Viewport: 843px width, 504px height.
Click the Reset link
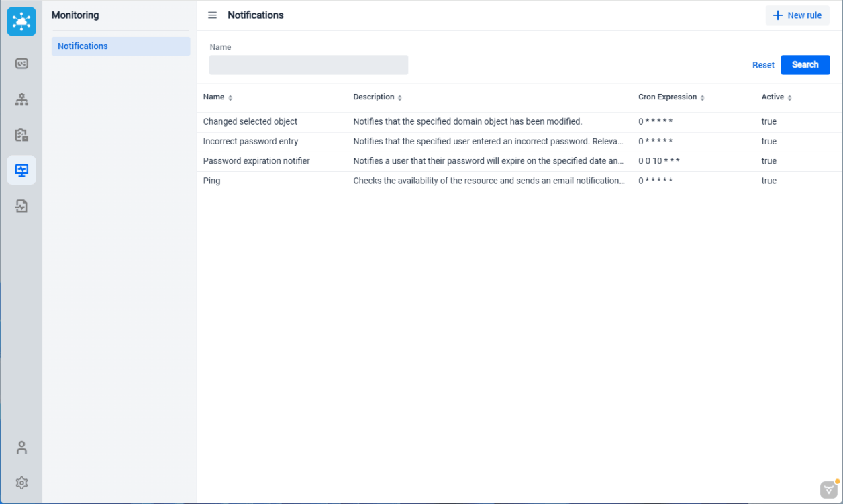763,65
